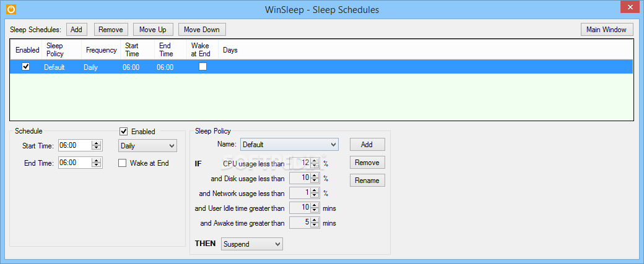Click the End Time column header
The image size is (644, 264).
click(170, 50)
